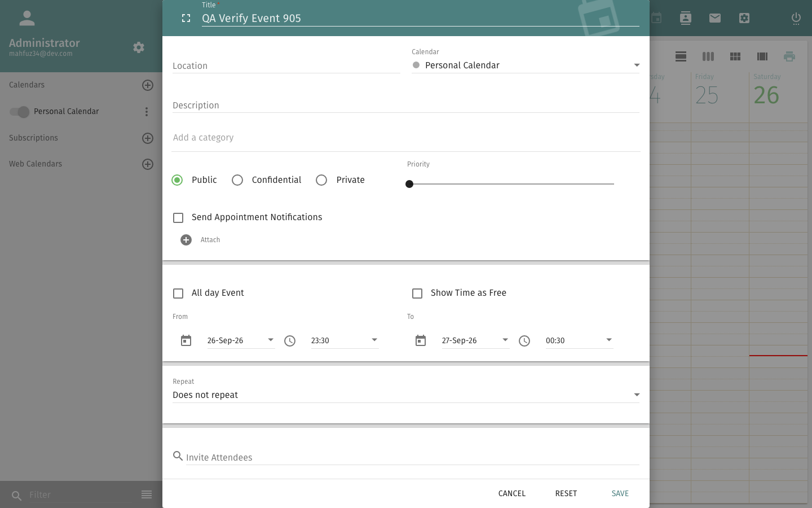The image size is (812, 508).
Task: Open To date calendar picker icon
Action: pos(421,340)
